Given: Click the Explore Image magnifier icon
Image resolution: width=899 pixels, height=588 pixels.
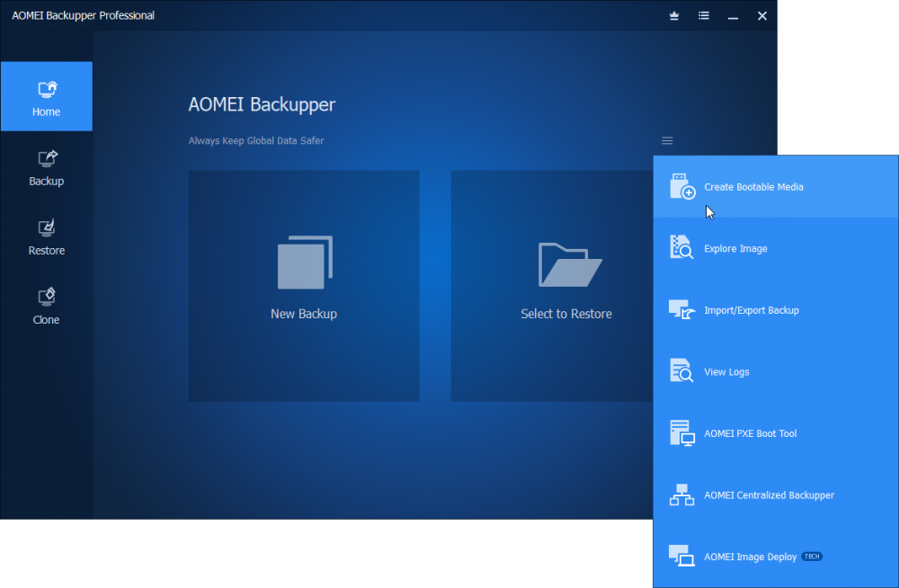Looking at the screenshot, I should (681, 247).
